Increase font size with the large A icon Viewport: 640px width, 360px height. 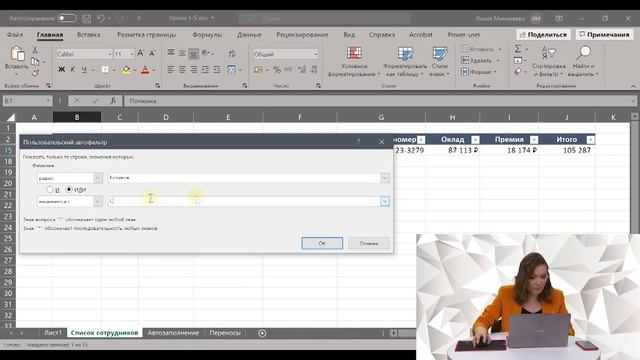click(x=141, y=53)
